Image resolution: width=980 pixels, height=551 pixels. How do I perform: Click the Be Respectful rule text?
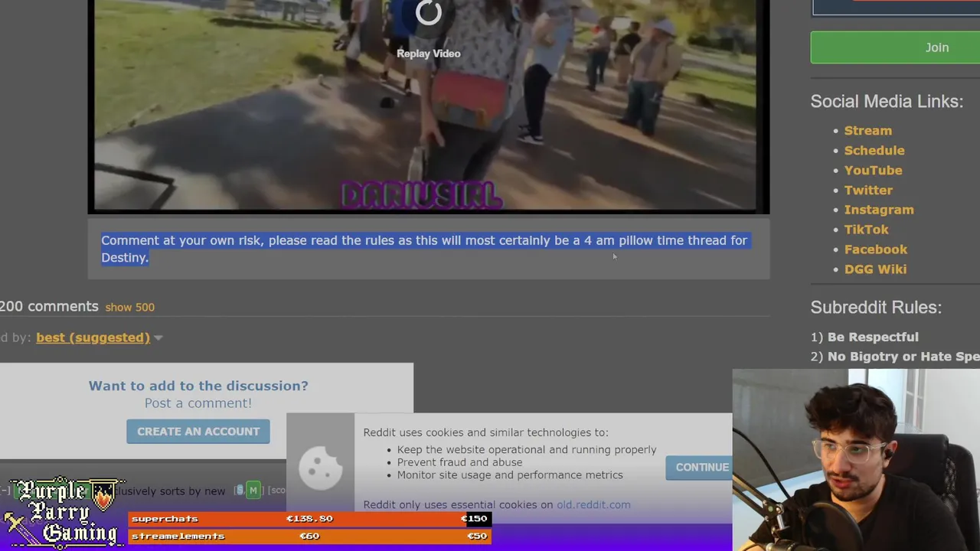click(873, 337)
